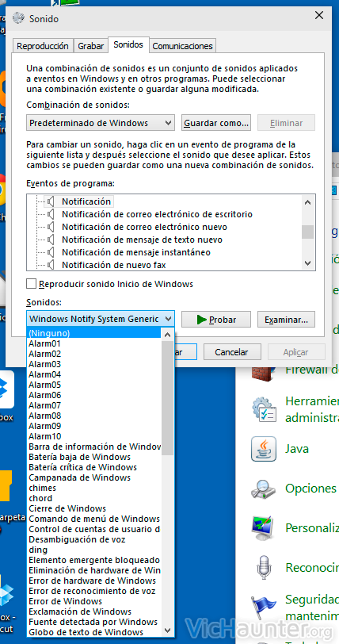This screenshot has height=644, width=339.
Task: Select Comando de menú de Windows
Action: point(94,519)
